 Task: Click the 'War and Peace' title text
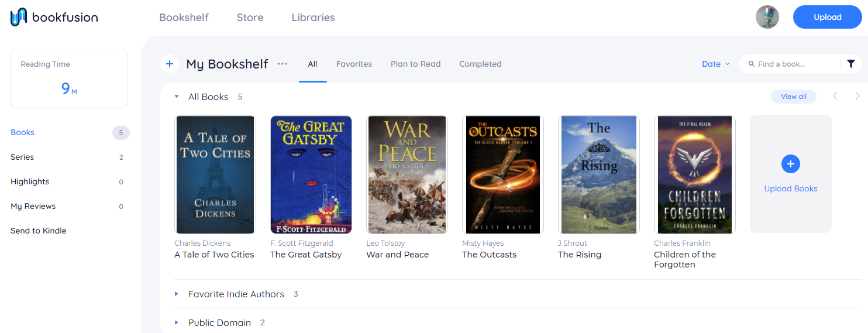pos(398,255)
